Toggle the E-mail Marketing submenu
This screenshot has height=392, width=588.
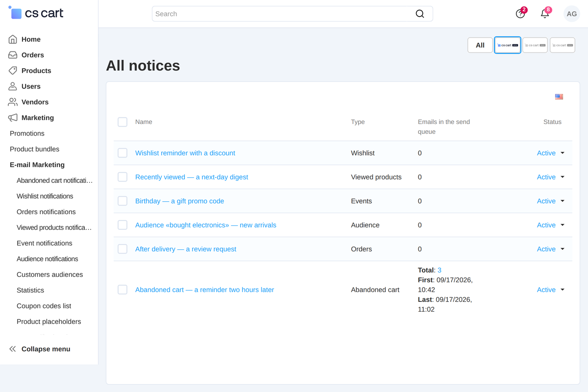coord(37,165)
